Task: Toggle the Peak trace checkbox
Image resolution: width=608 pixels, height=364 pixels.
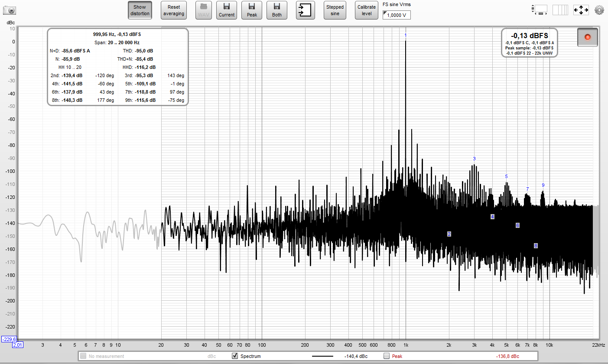Action: point(387,356)
